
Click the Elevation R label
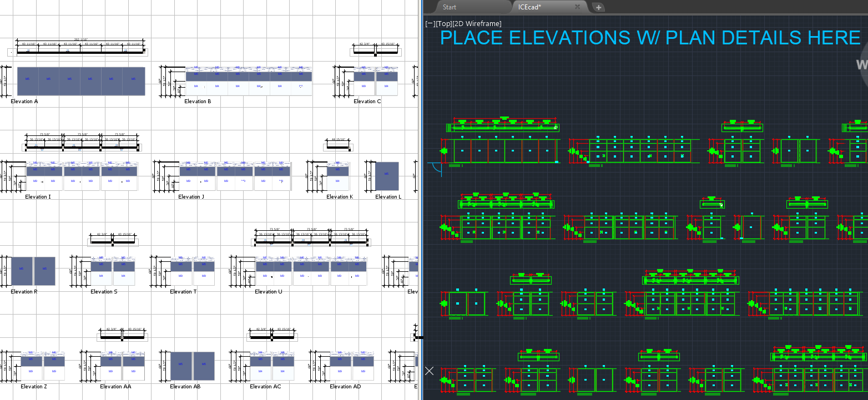pyautogui.click(x=24, y=292)
